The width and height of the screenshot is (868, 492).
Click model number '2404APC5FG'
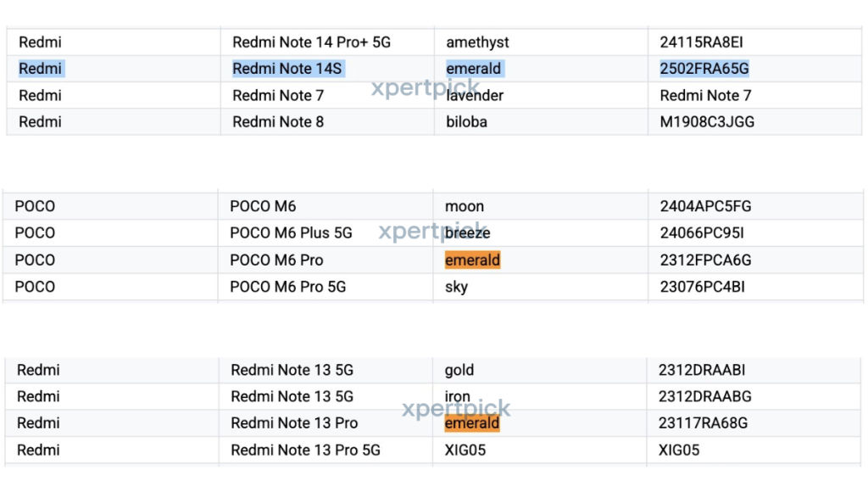click(x=705, y=206)
